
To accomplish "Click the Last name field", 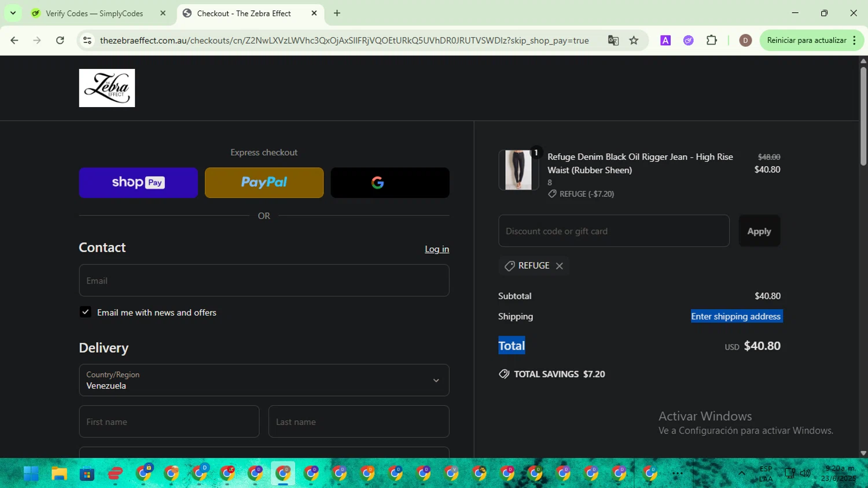I will pyautogui.click(x=359, y=421).
